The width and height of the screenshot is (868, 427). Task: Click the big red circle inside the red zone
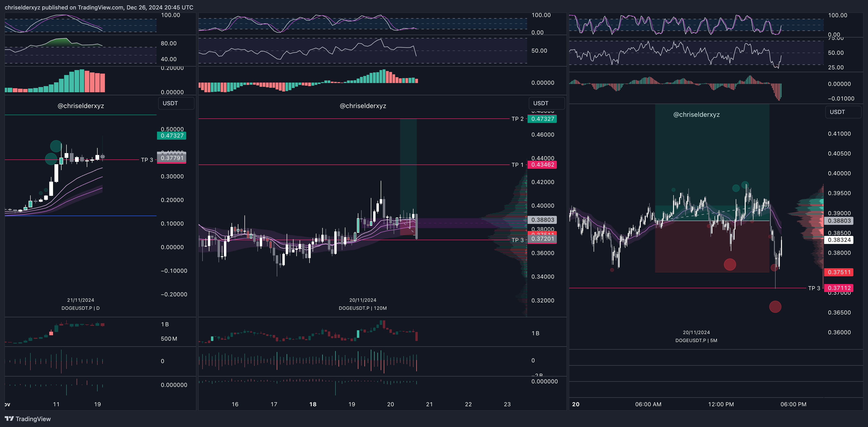tap(730, 264)
